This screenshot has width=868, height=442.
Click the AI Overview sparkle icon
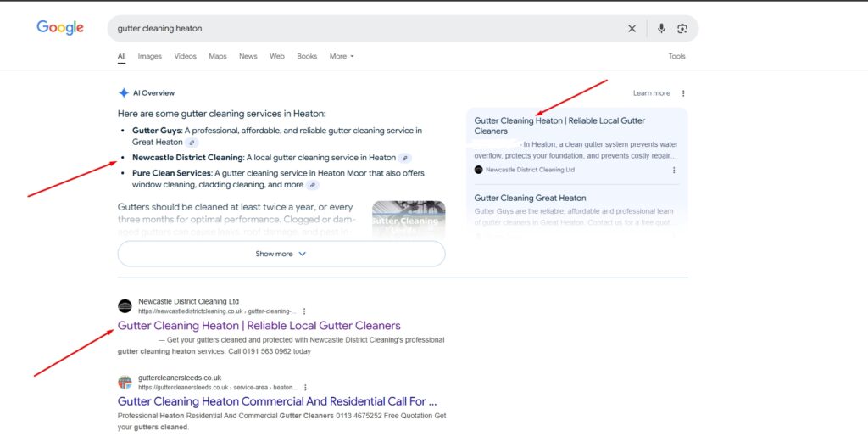pyautogui.click(x=124, y=93)
